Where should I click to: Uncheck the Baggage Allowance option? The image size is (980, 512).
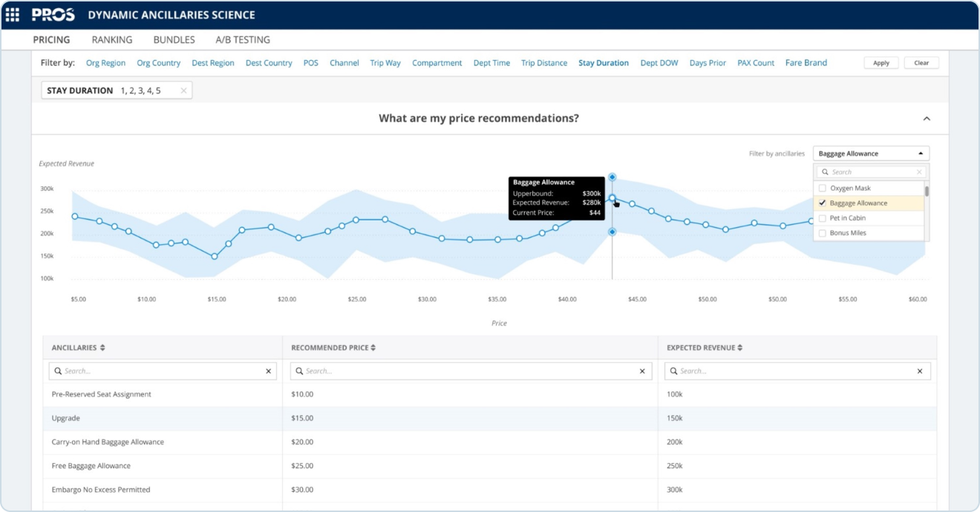pos(822,203)
